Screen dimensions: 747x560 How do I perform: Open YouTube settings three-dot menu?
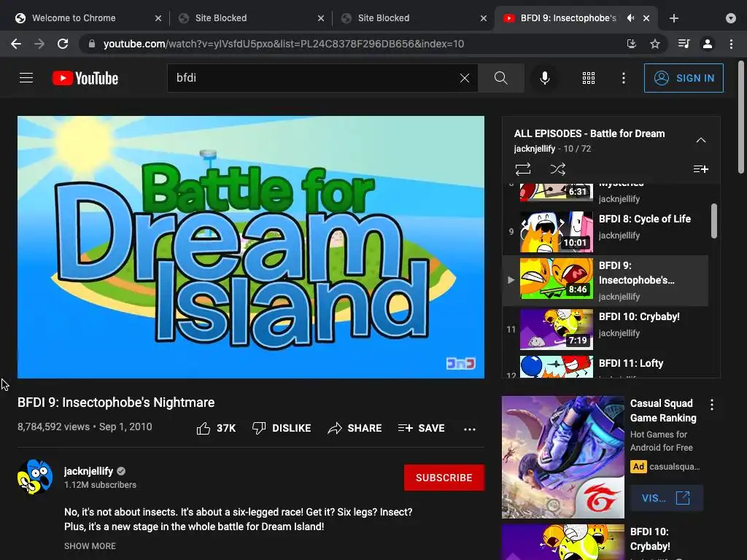(623, 78)
